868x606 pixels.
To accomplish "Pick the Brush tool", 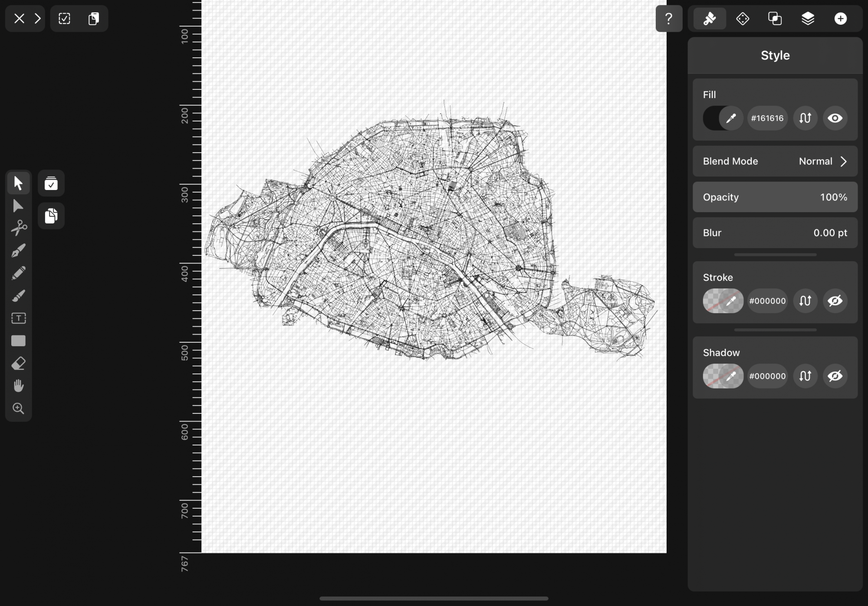I will pos(18,296).
